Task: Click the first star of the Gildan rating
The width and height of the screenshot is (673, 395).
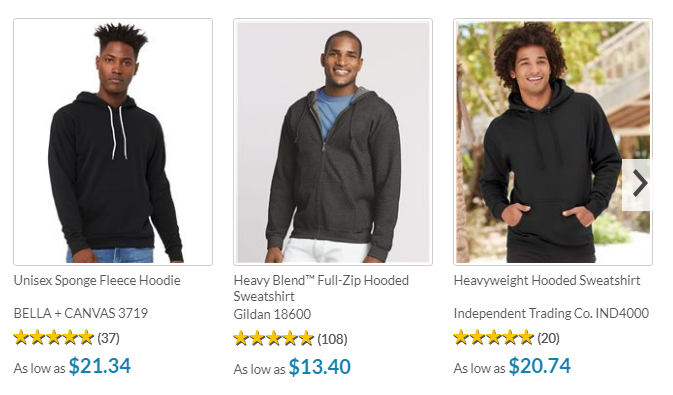Action: 241,339
